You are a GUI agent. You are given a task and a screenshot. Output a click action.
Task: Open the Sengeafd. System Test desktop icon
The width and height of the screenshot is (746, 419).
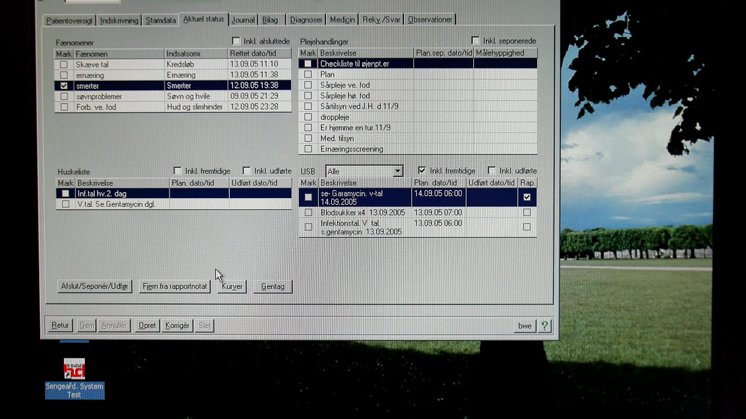pyautogui.click(x=74, y=369)
